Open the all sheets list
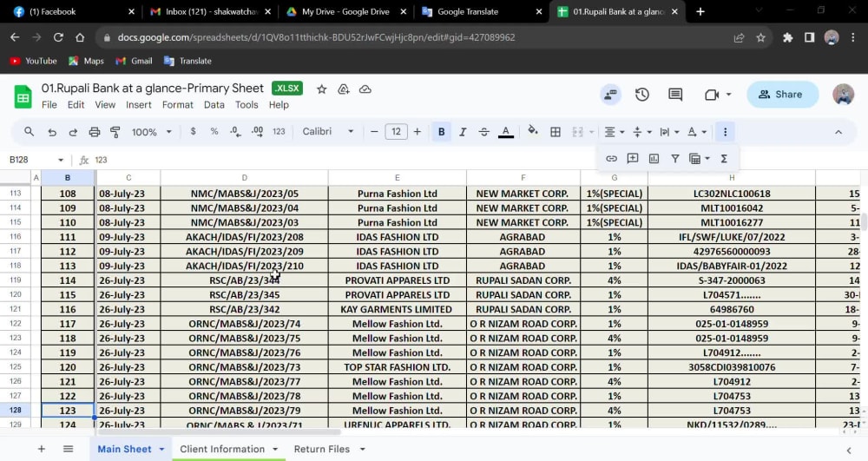This screenshot has height=461, width=868. click(x=68, y=449)
